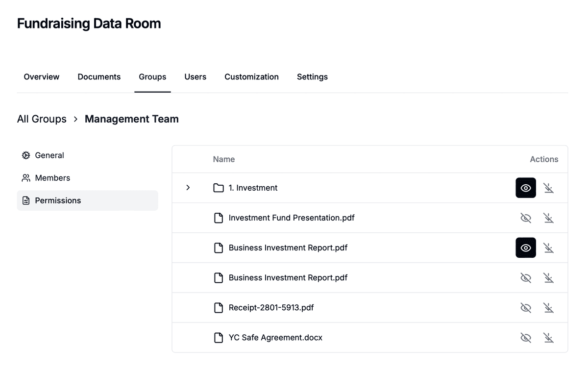The height and width of the screenshot is (371, 588).
Task: Open the Customization tab
Action: [x=251, y=77]
